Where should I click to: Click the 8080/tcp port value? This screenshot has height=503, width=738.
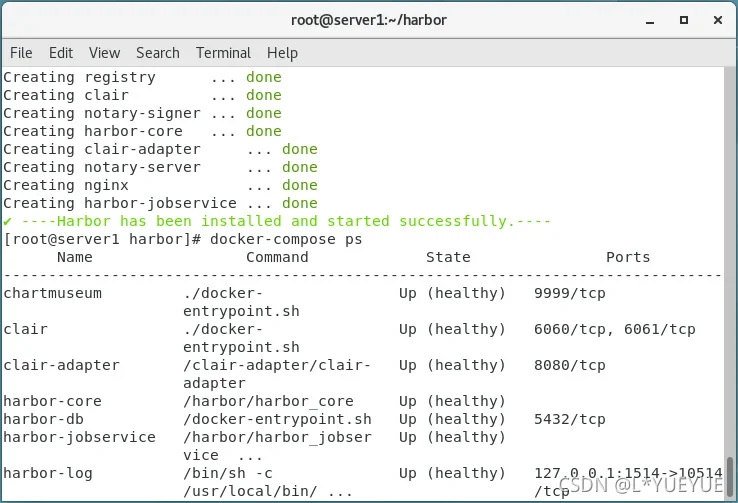(x=570, y=365)
